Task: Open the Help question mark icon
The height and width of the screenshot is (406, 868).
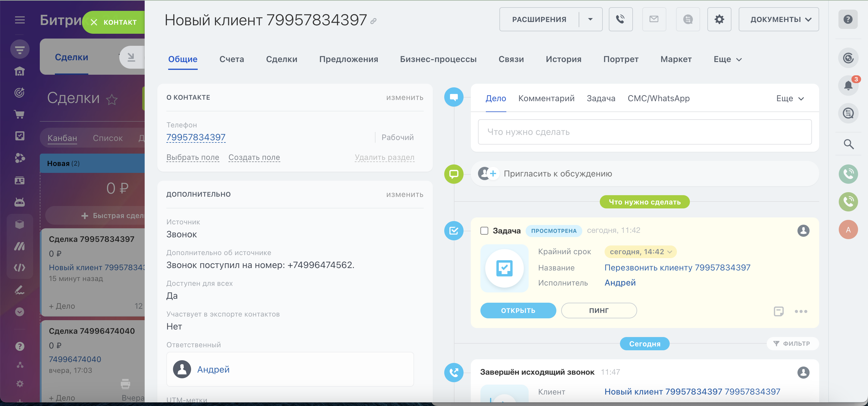Action: click(848, 19)
